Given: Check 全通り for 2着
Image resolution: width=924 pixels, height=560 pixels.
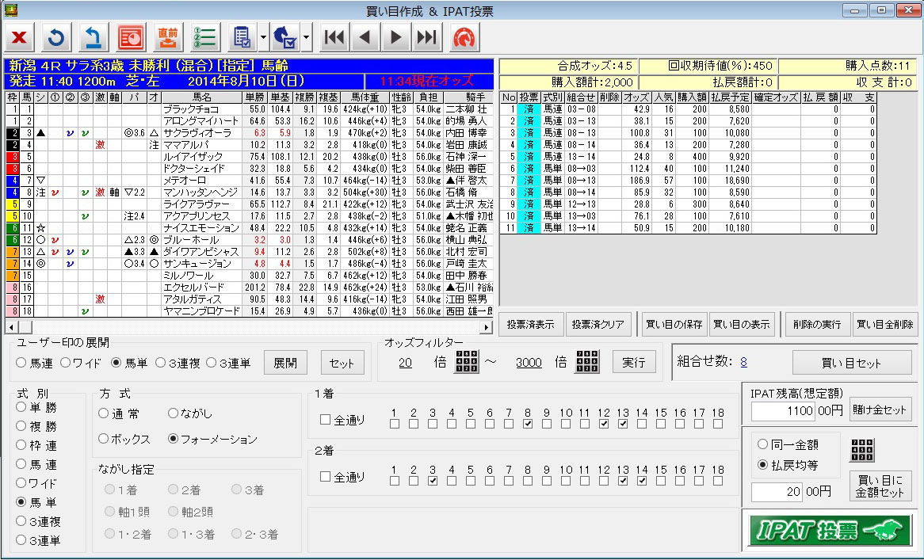Looking at the screenshot, I should [x=325, y=476].
